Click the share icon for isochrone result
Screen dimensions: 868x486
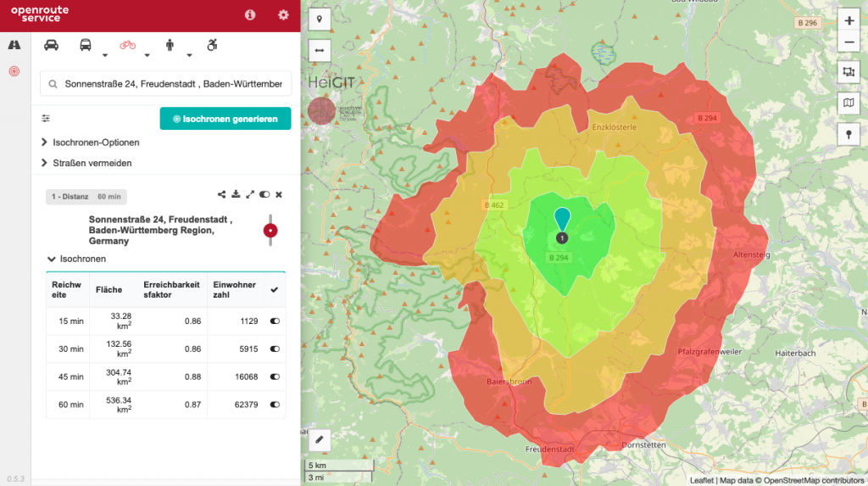pos(222,194)
